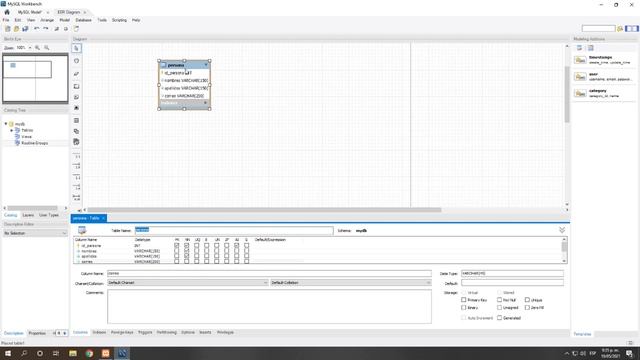This screenshot has height=360, width=640.
Task: Expand Indexes section of persona table
Action: click(205, 103)
